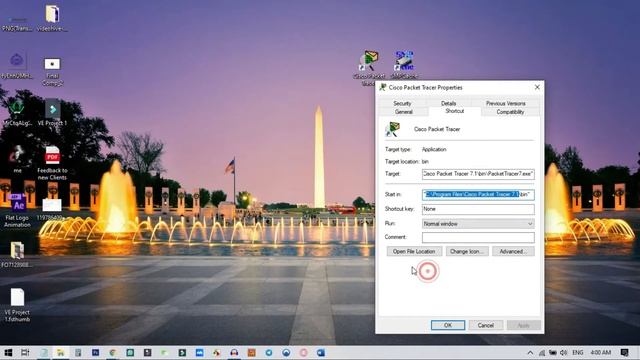Switch to the Previous Versions tab

click(505, 103)
